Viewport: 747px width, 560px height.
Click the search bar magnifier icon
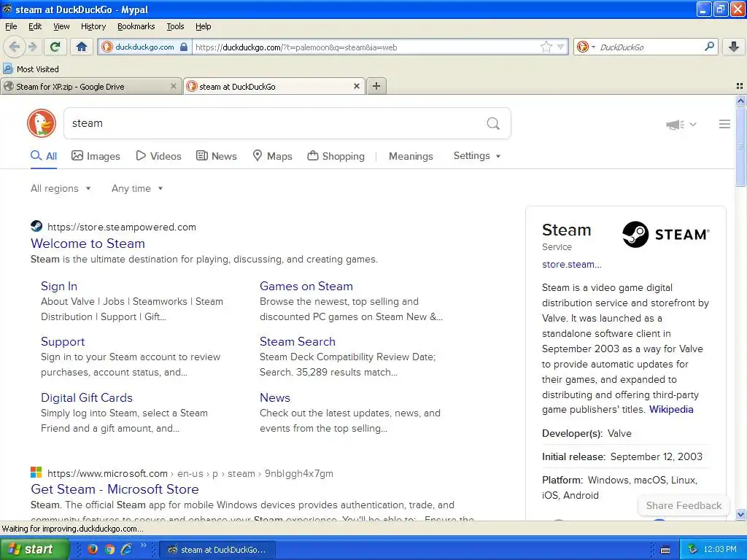pyautogui.click(x=709, y=46)
